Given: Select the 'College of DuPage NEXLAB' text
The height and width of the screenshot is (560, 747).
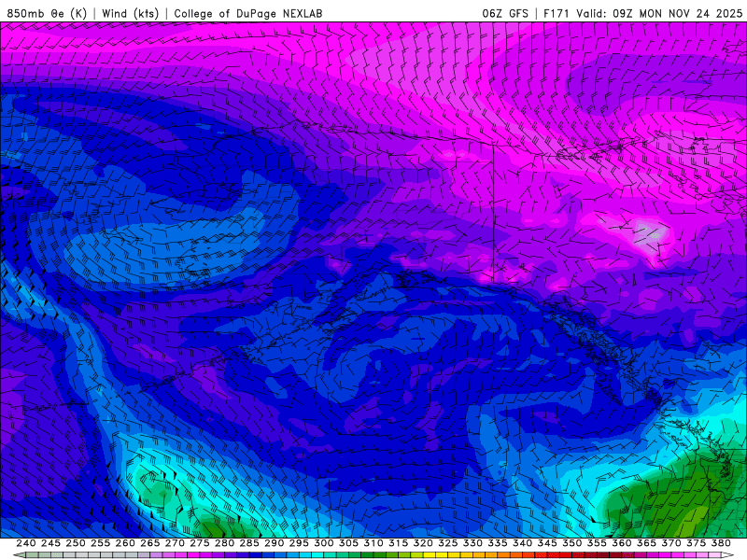Looking at the screenshot, I should click(x=248, y=13).
